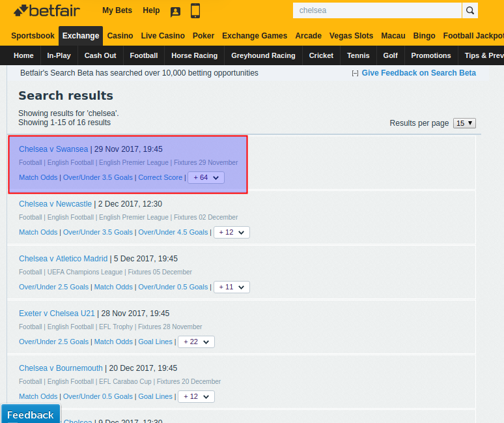Open My Bets
Viewport: 504px width, 423px height.
(x=117, y=10)
